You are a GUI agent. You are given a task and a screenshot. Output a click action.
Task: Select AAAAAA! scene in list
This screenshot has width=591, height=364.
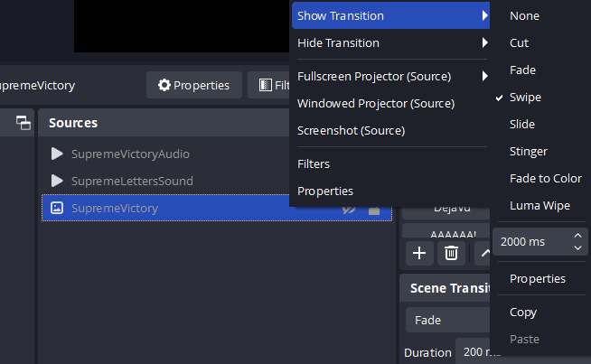(x=446, y=230)
